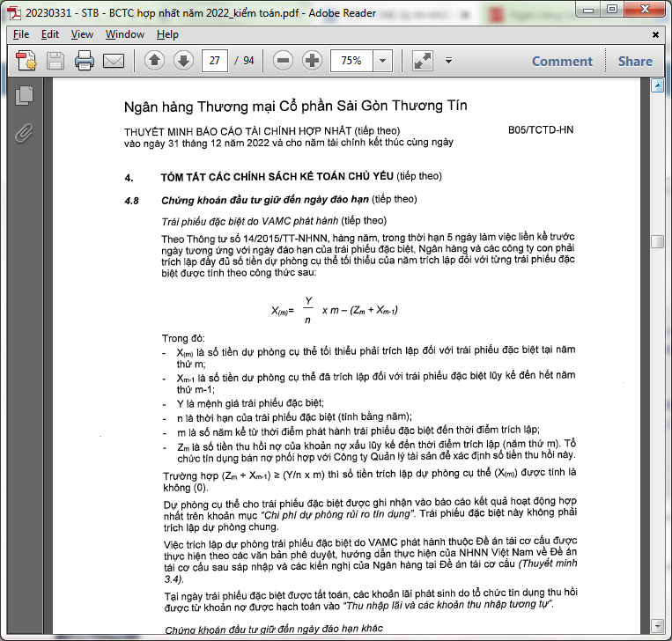The image size is (672, 641).
Task: Click the text 'Trong đó:'
Action: point(183,338)
